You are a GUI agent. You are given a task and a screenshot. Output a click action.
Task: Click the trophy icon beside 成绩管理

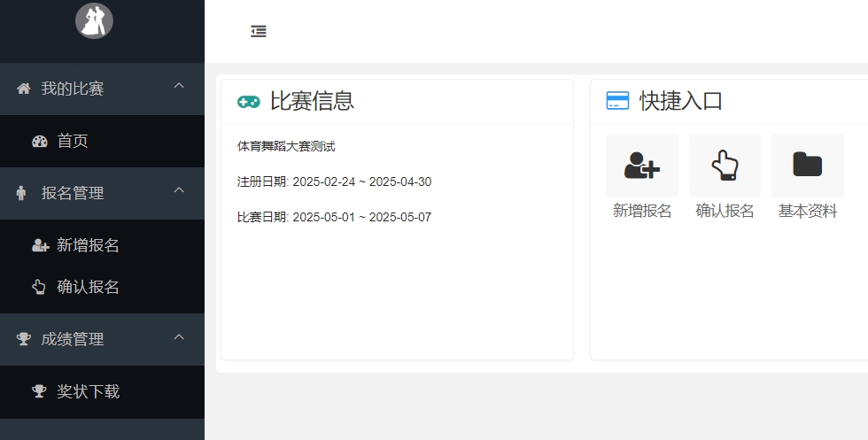(x=24, y=339)
